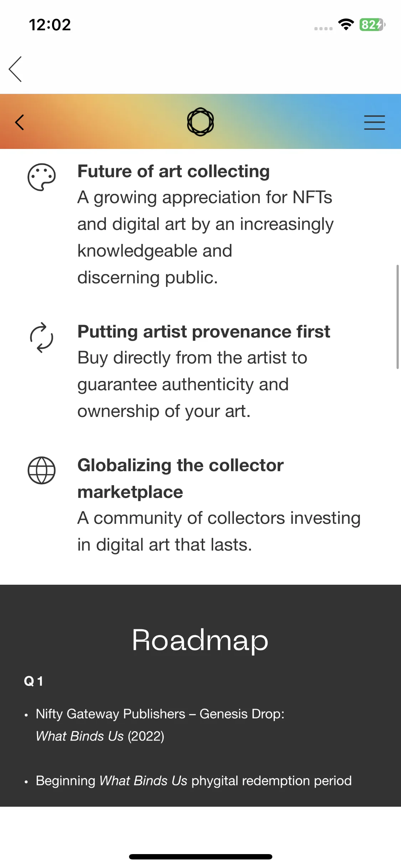
Task: Tap the home indicator bar at bottom
Action: [x=201, y=857]
